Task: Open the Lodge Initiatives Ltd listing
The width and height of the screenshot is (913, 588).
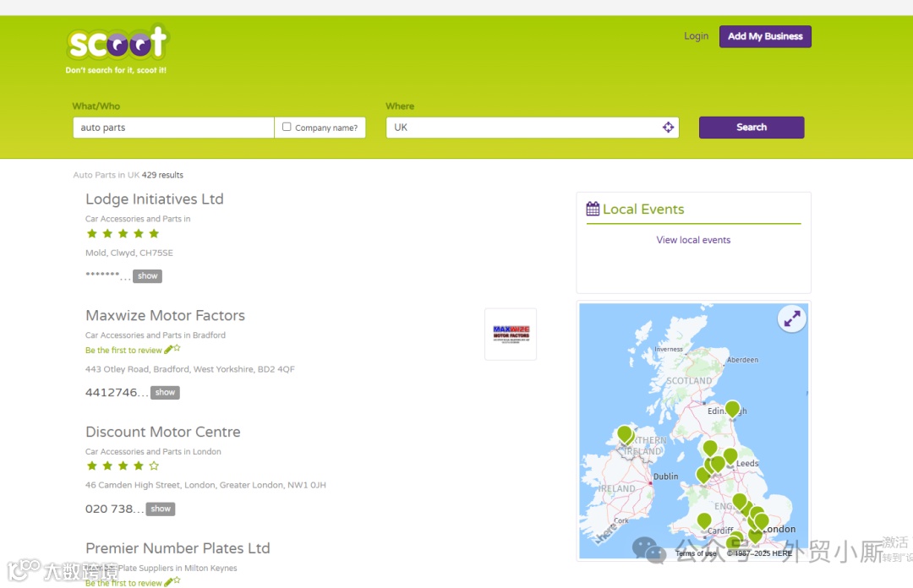Action: click(155, 199)
